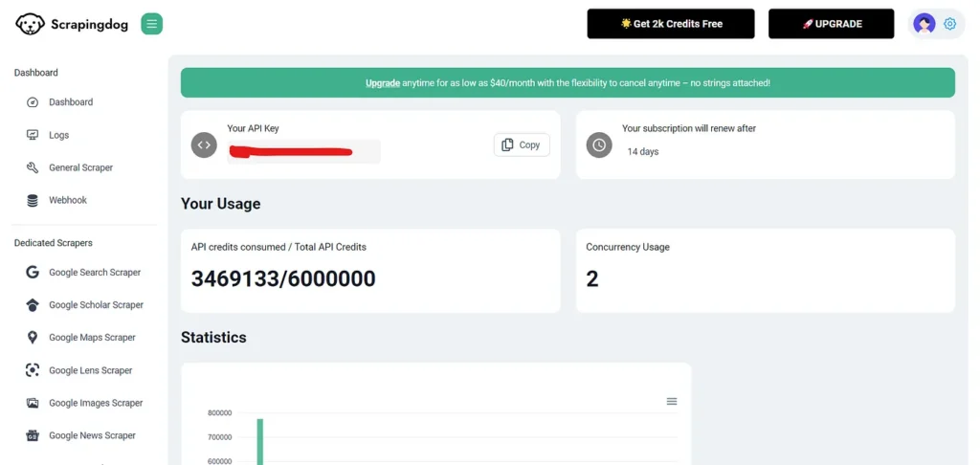Copy the API key

[x=522, y=144]
